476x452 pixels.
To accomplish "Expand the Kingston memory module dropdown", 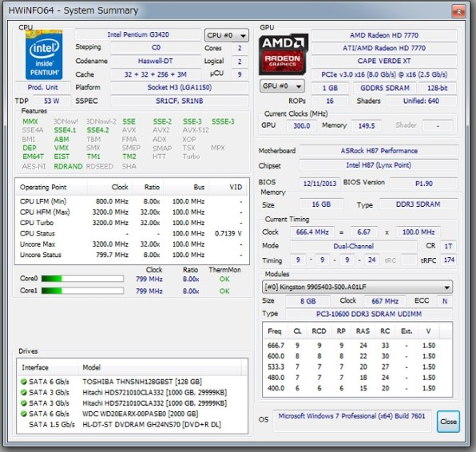I will pos(357,287).
